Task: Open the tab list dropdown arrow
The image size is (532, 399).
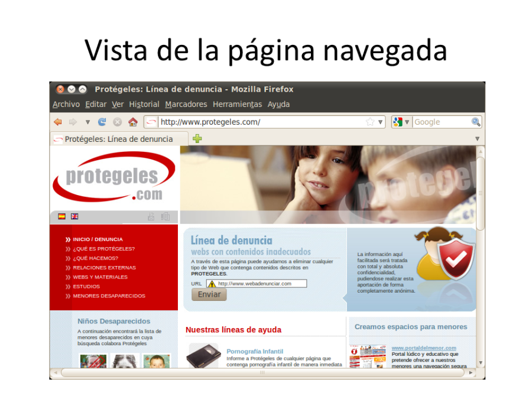Action: point(476,138)
